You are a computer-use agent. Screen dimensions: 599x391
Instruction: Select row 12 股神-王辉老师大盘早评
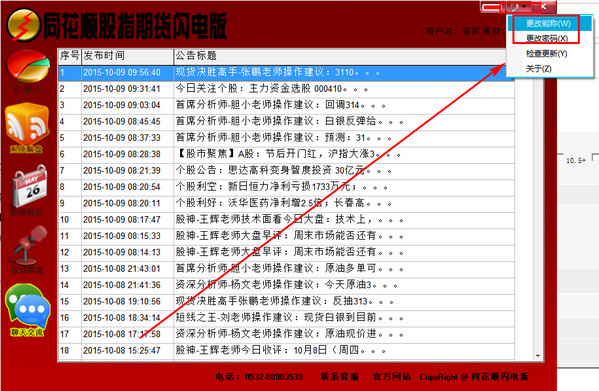coord(286,253)
